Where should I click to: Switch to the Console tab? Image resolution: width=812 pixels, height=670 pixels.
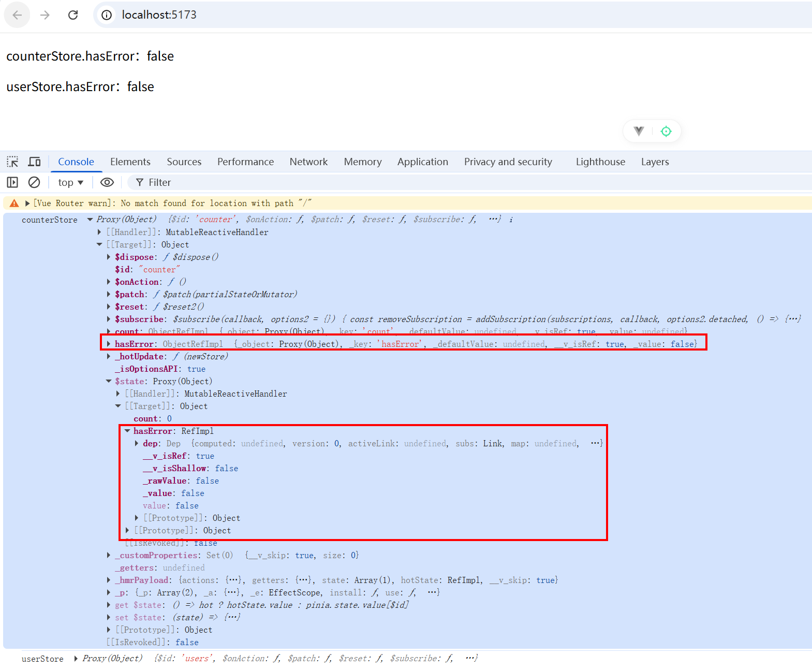(x=76, y=162)
